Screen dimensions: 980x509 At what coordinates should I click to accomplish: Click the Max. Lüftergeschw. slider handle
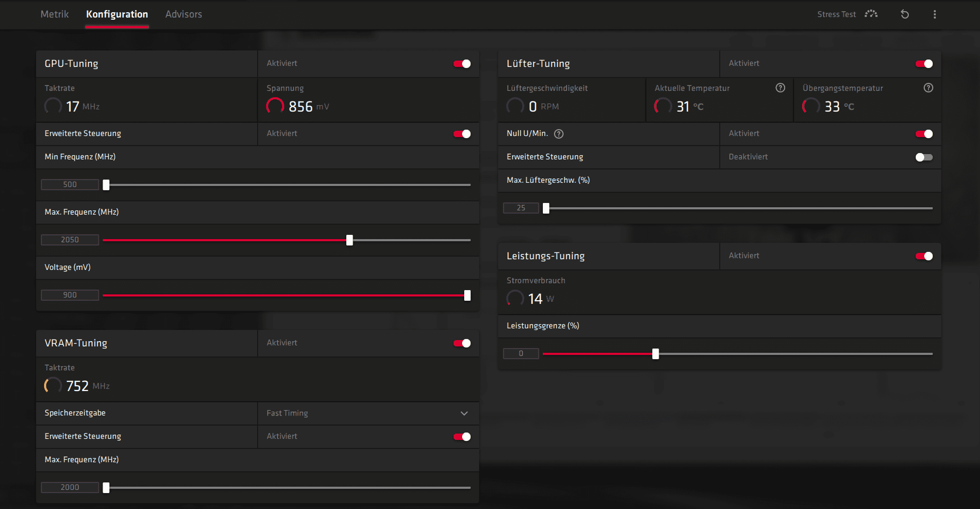click(546, 208)
